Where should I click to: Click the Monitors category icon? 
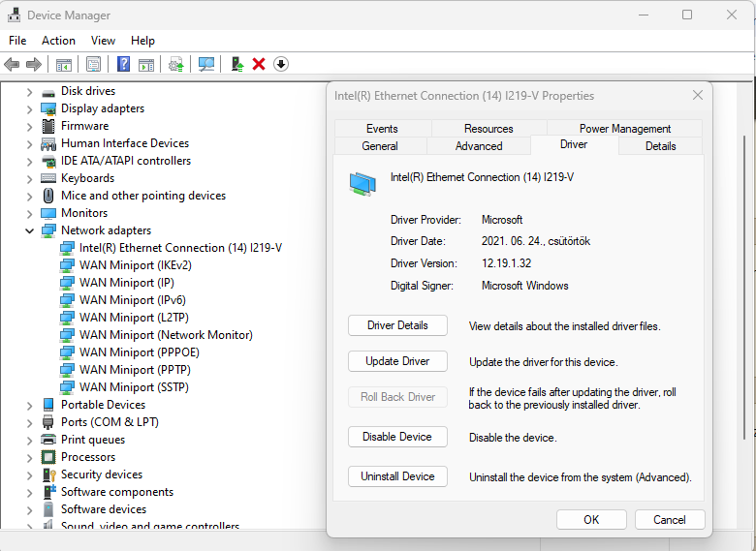[48, 213]
